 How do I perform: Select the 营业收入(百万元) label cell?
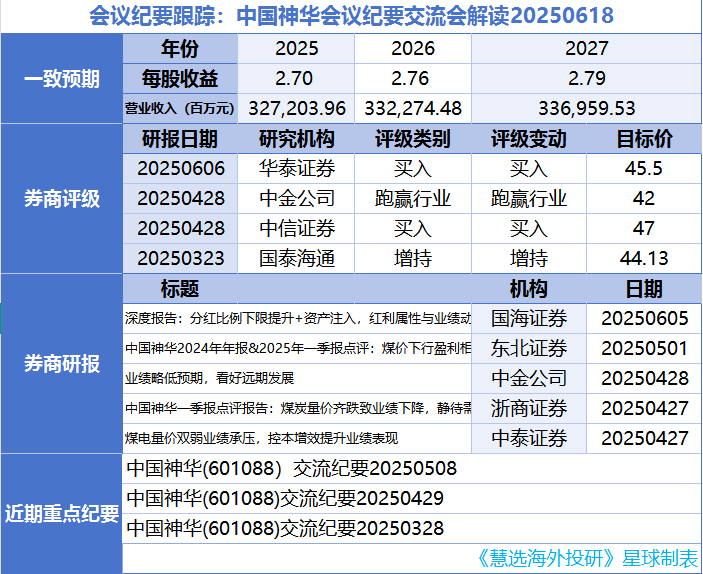pos(180,109)
